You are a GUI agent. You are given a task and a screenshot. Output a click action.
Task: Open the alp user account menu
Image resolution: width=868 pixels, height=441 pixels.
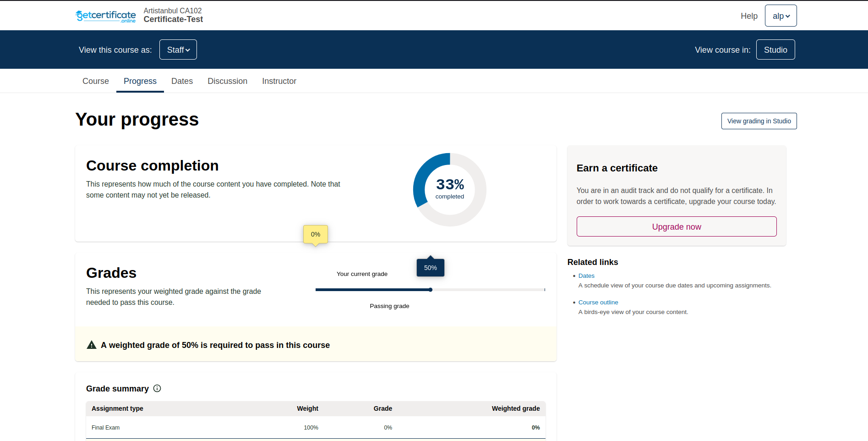coord(781,16)
